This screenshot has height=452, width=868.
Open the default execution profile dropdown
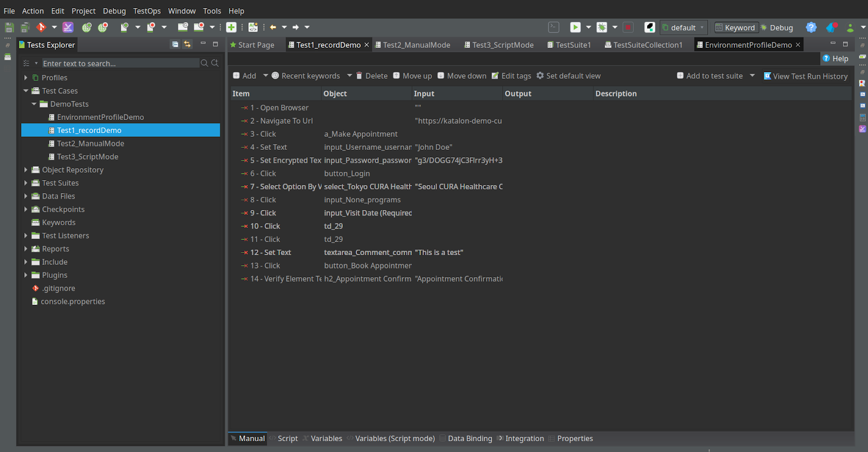[x=684, y=28]
